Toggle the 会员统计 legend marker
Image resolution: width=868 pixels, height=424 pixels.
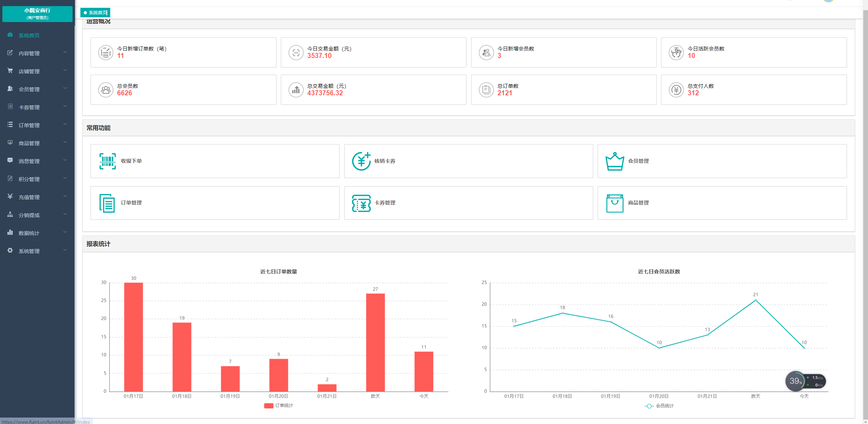[649, 406]
